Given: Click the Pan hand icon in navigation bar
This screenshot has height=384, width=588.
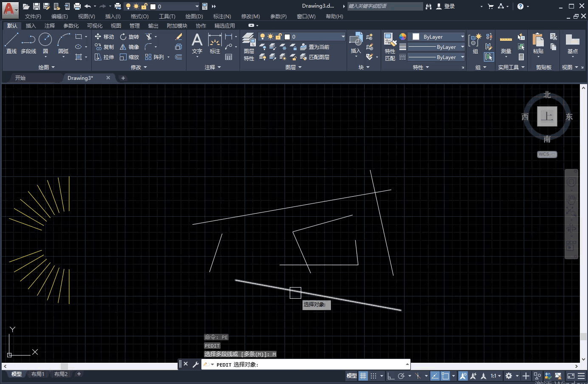Looking at the screenshot, I should 571,199.
